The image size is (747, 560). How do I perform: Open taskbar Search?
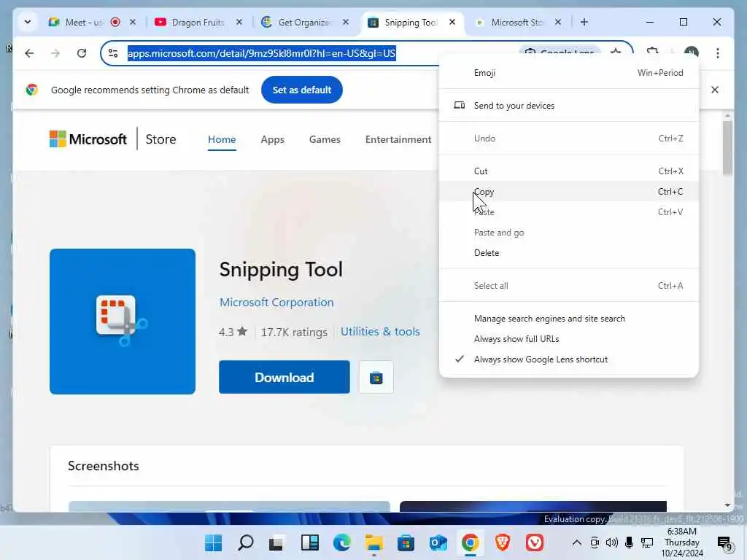[x=245, y=542]
